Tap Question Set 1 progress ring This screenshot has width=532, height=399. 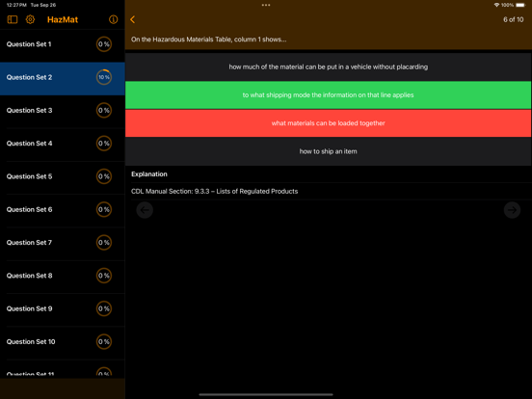pos(104,44)
